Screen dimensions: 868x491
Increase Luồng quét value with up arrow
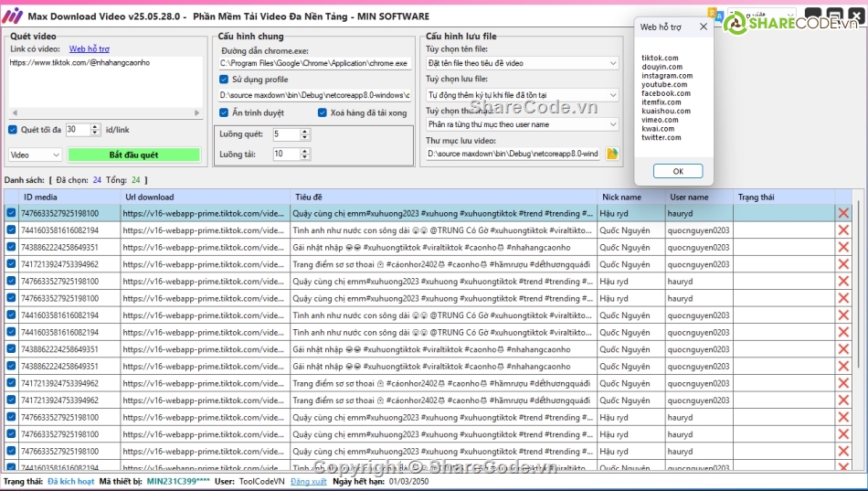tap(304, 132)
